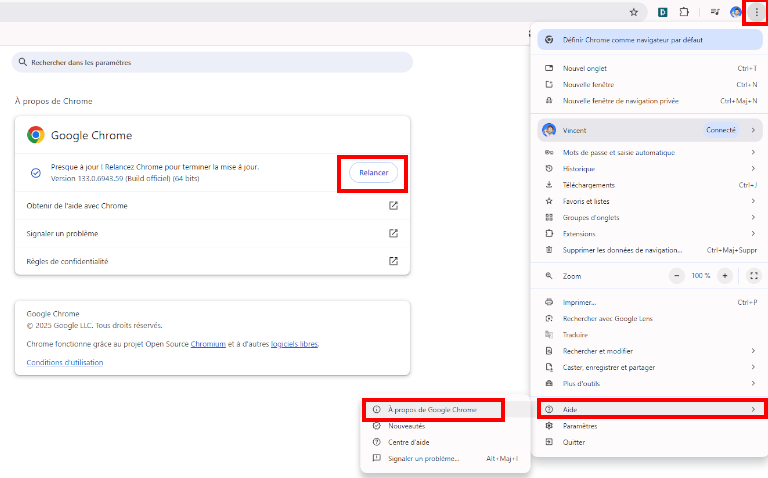
Task: Click external link icon for Signaler un problème
Action: (x=393, y=233)
